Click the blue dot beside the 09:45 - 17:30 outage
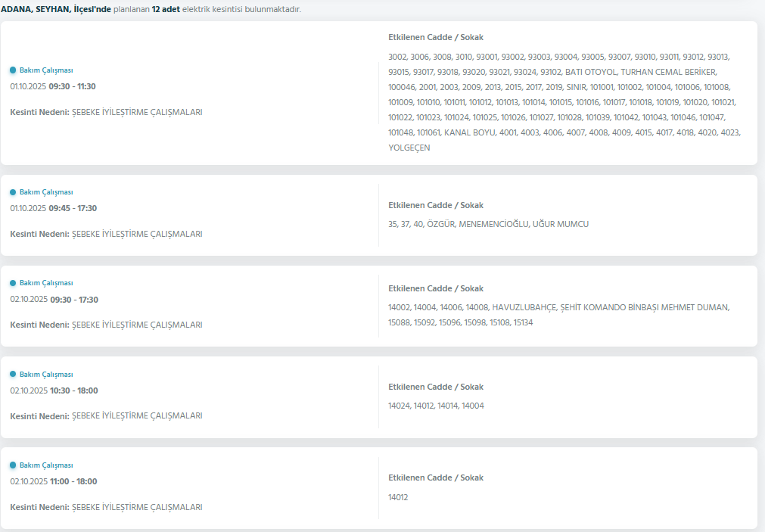Viewport: 765px width, 532px height. (x=13, y=193)
